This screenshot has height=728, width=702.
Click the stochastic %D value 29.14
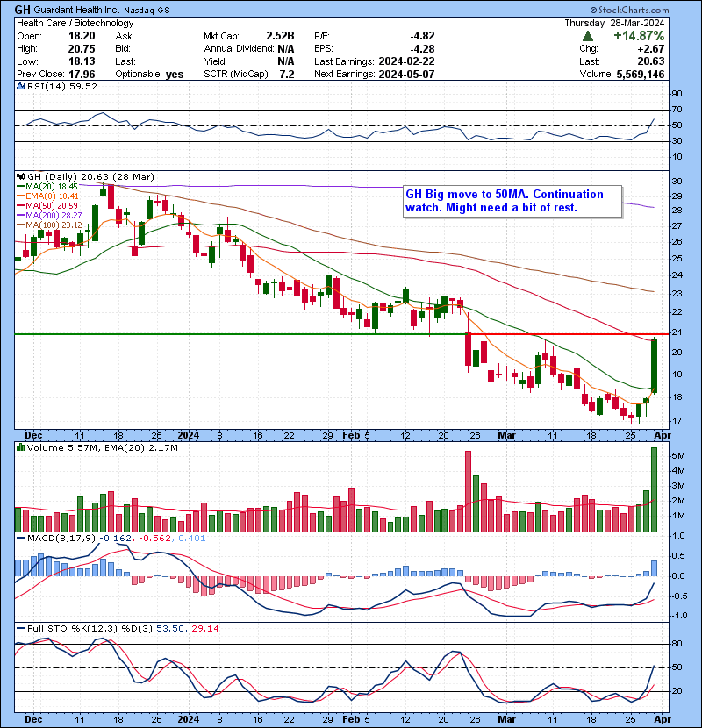coord(204,629)
